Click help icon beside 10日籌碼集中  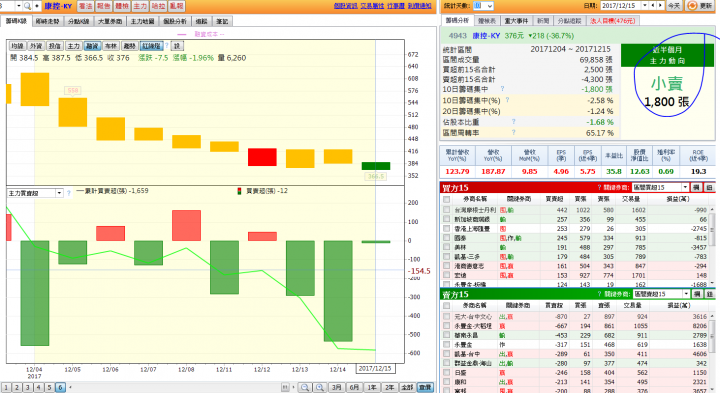tap(502, 89)
